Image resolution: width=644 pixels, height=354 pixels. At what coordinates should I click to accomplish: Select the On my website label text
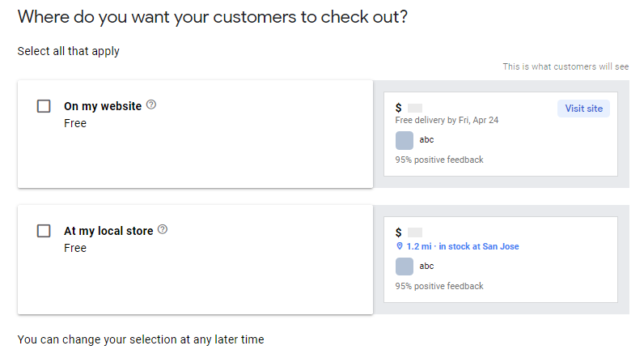(103, 106)
